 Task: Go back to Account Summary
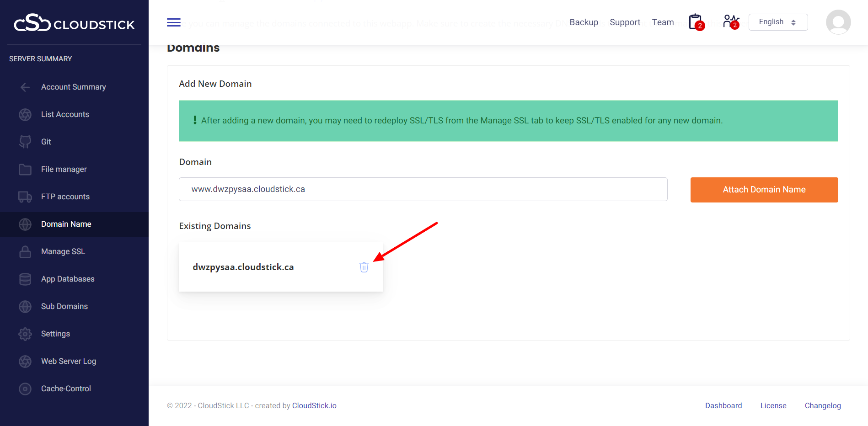click(73, 87)
